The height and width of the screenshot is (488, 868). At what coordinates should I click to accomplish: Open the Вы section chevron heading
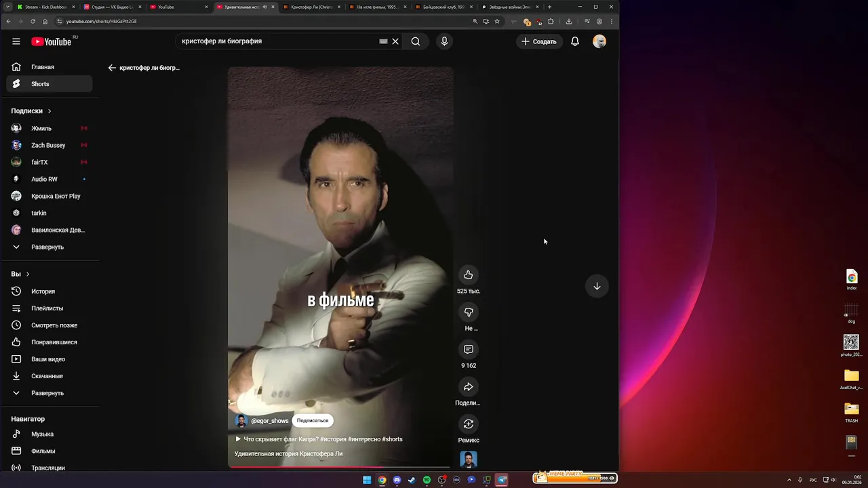coord(20,274)
